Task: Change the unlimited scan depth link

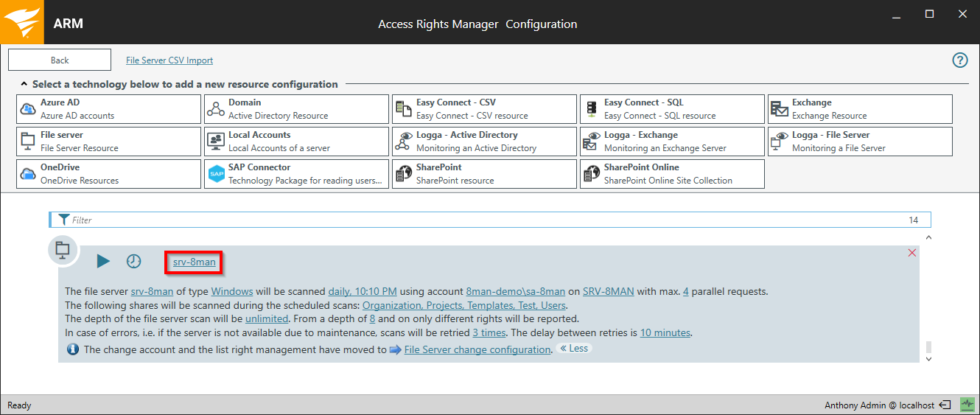Action: click(x=267, y=319)
